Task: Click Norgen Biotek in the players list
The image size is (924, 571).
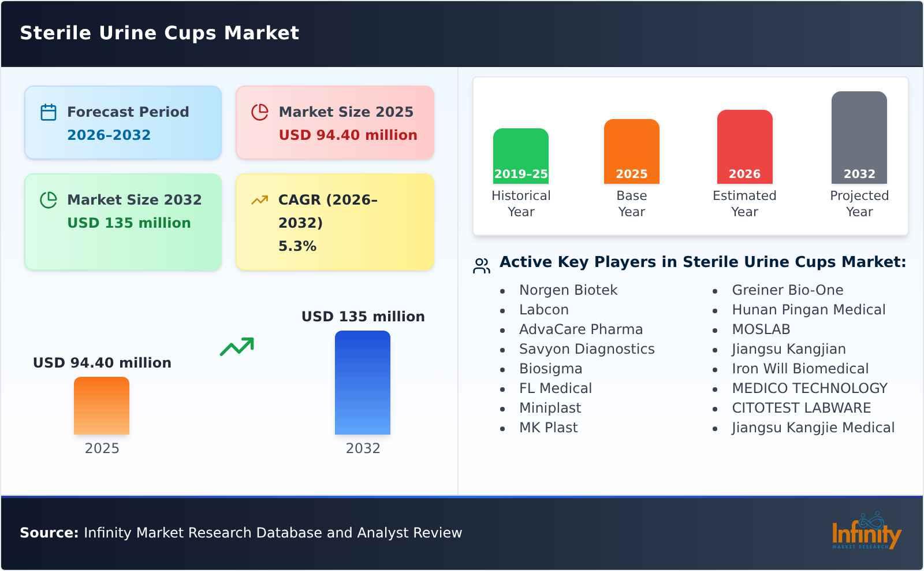Action: pos(568,290)
